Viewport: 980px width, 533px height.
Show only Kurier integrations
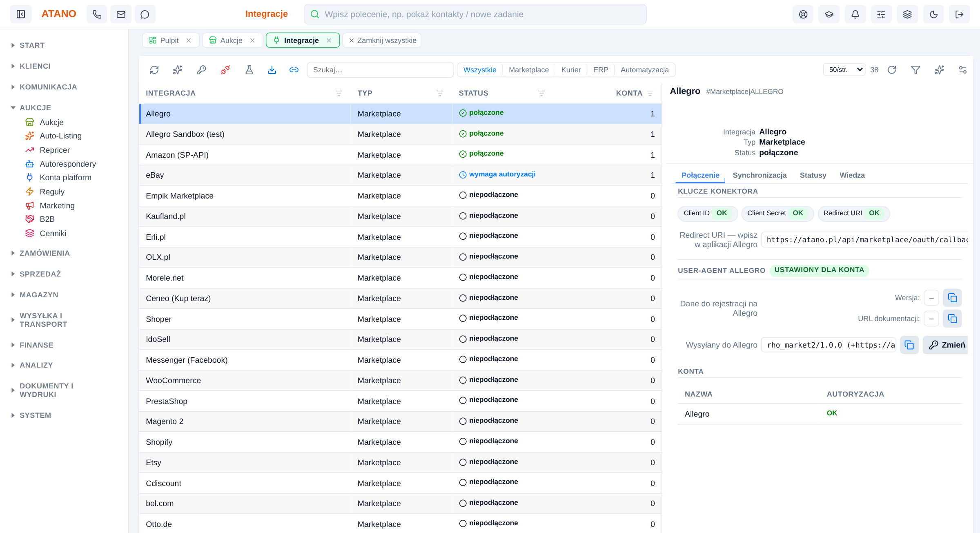(x=571, y=70)
